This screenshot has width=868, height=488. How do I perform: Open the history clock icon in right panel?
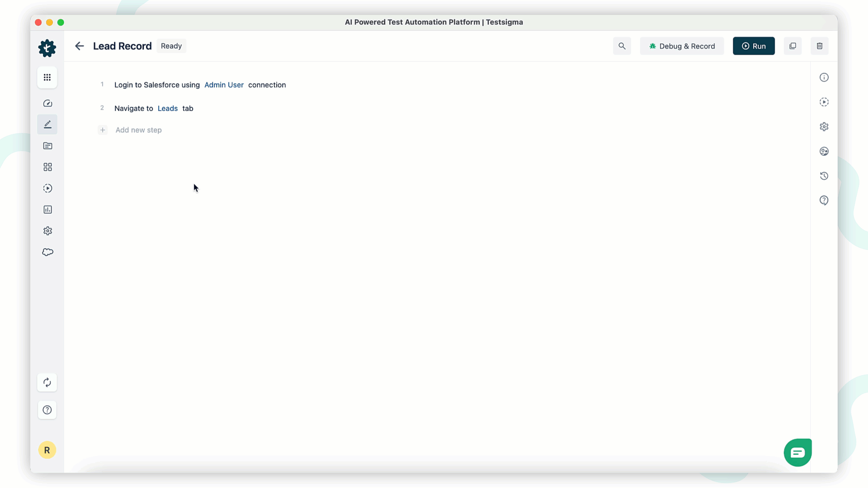[824, 176]
